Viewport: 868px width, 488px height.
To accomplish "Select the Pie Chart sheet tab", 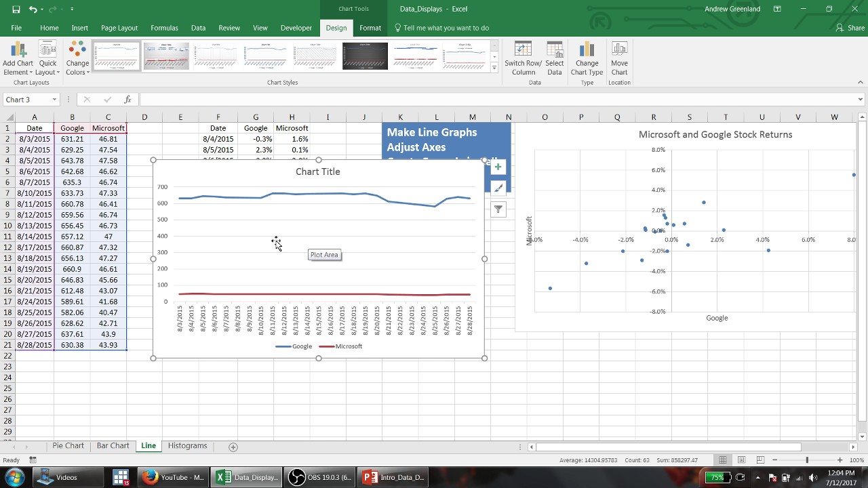I will 68,446.
